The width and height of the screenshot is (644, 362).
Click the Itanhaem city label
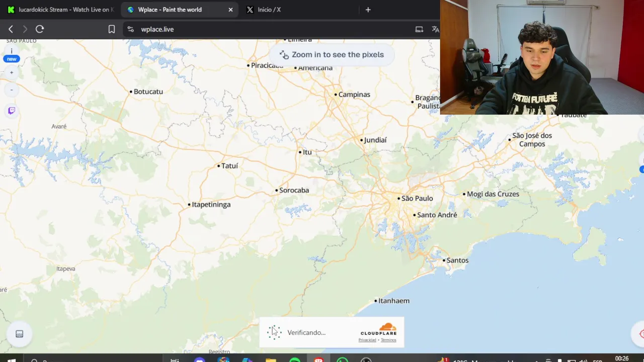(x=393, y=301)
